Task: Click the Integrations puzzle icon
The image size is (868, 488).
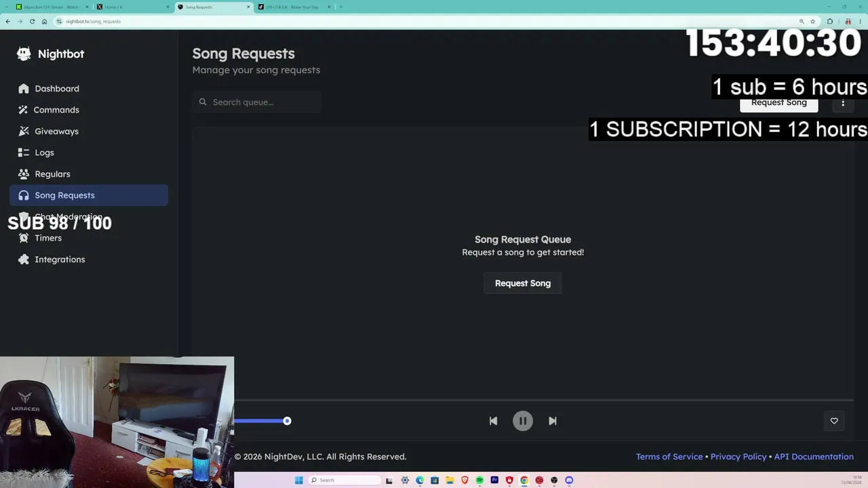Action: 24,259
